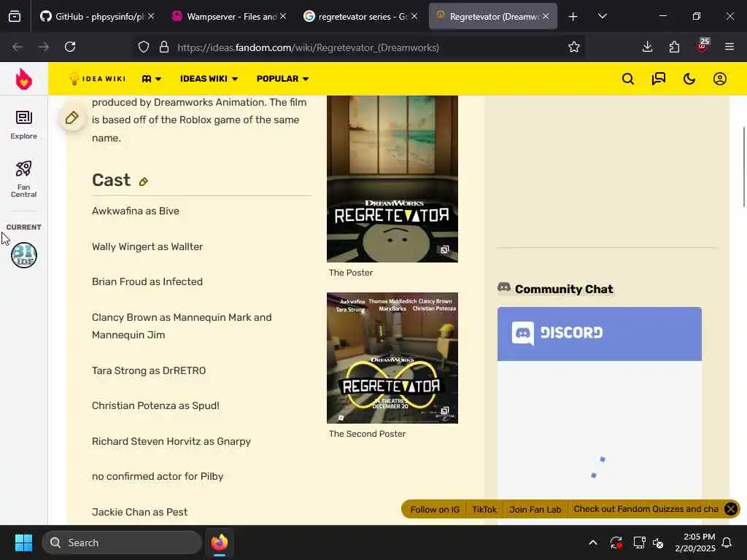
Task: Click the Idea Wiki lightbulb logo
Action: (x=97, y=79)
